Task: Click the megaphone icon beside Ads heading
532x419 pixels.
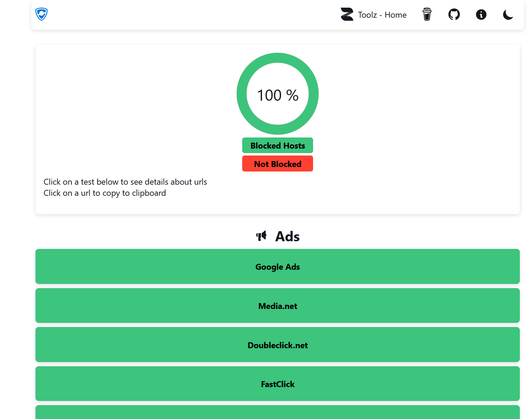Action: pyautogui.click(x=261, y=236)
